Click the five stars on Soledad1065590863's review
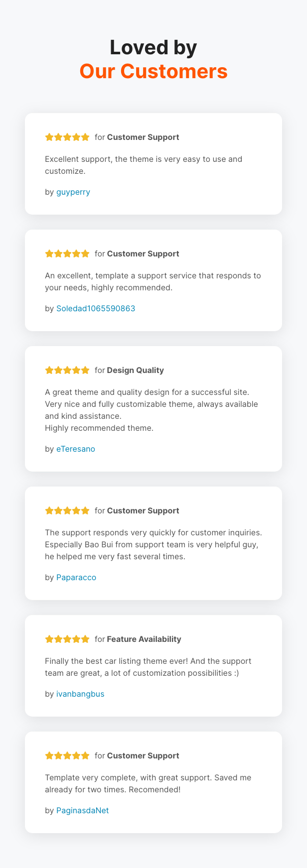307x868 pixels. (x=67, y=253)
